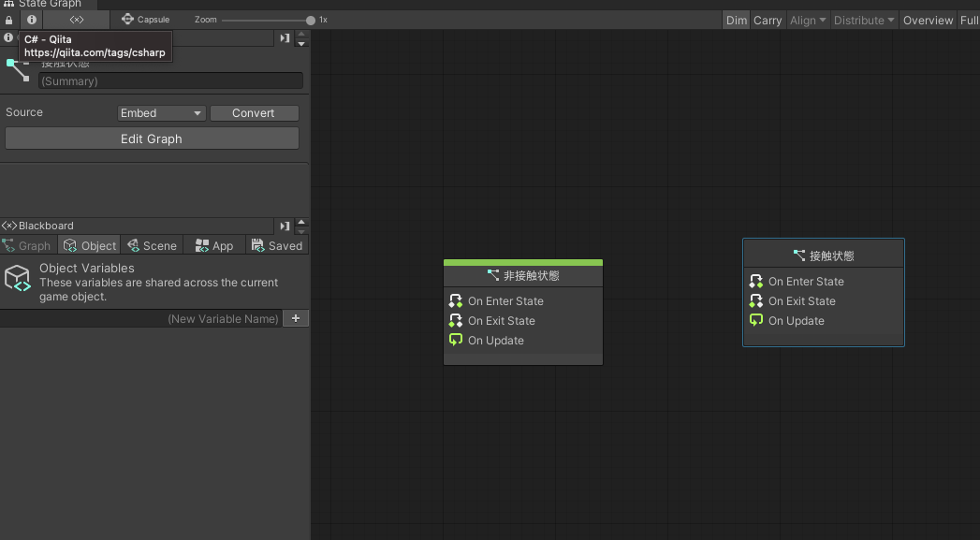Screen dimensions: 980x540
Task: Click the Capsule breadcrumb text
Action: 154,20
